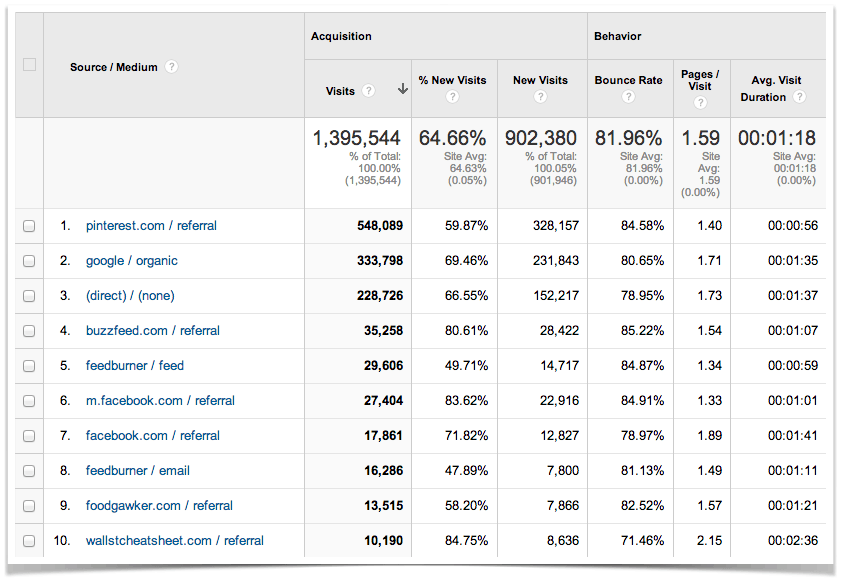This screenshot has width=843, height=583.
Task: Click the descending sort arrow beside Visits
Action: pyautogui.click(x=403, y=90)
